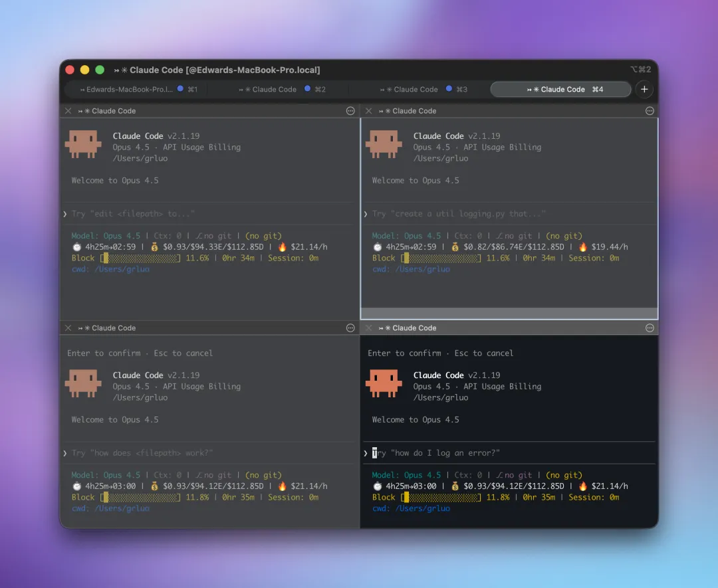Click the blue activity dot on the ⌘2 tab

tap(307, 89)
